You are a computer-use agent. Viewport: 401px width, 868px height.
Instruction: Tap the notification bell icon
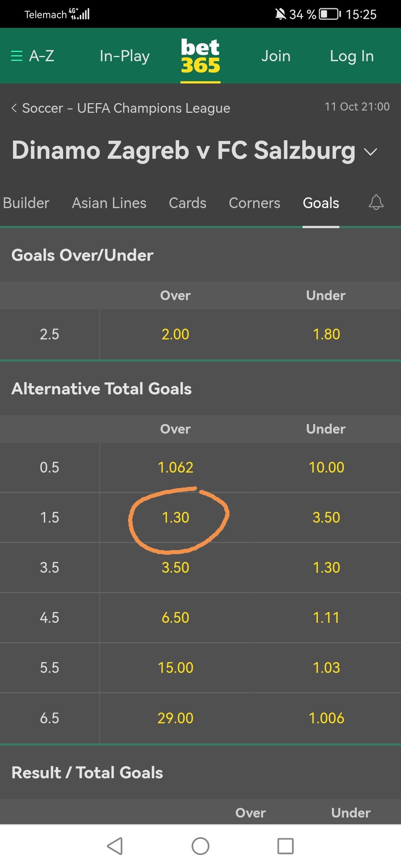376,203
